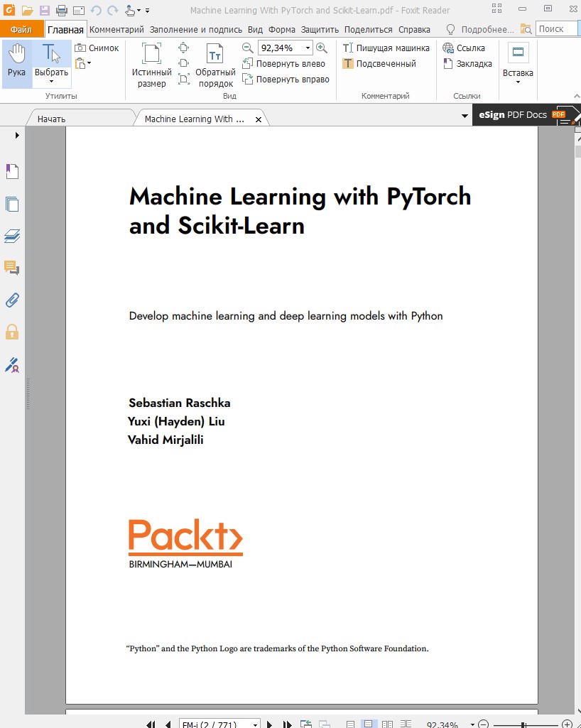Activate the Рука hand tool
The height and width of the screenshot is (728, 581).
tap(16, 61)
